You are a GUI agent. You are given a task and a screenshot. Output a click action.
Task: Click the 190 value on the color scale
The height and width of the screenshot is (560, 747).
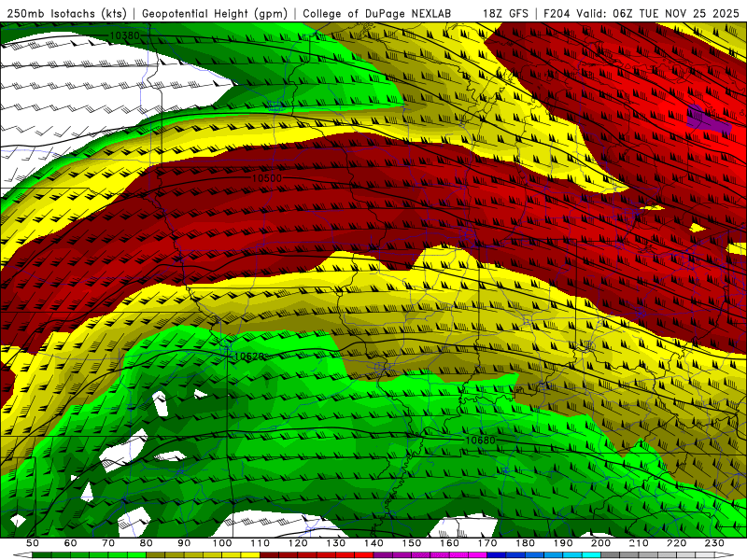[x=564, y=543]
